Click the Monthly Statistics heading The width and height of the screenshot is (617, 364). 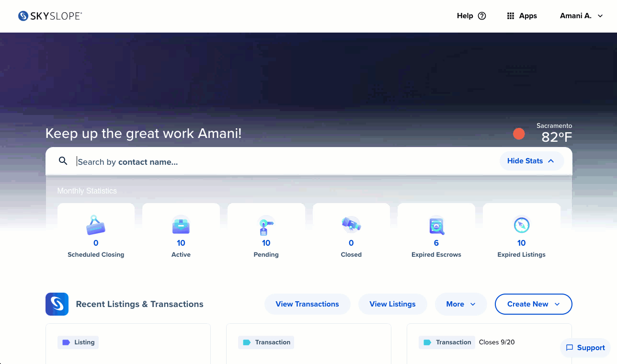87,191
